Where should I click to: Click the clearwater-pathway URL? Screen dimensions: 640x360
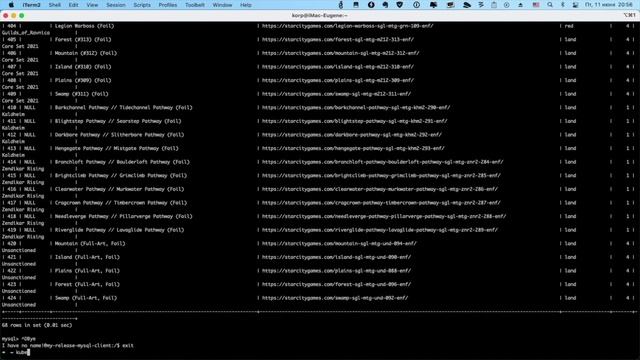click(x=380, y=189)
